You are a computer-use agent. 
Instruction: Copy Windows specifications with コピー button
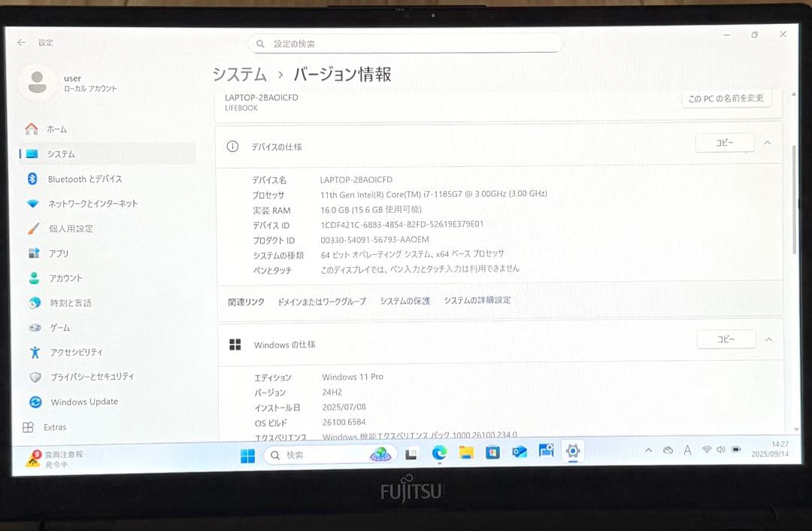pos(726,339)
